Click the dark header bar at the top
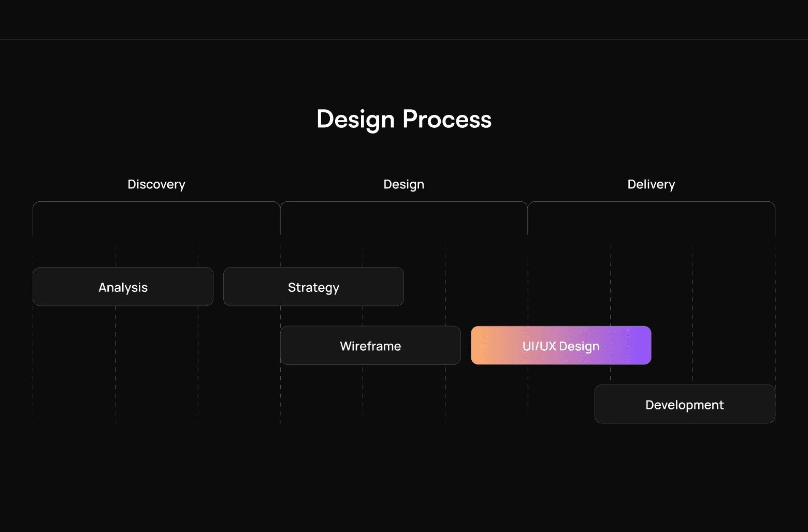Viewport: 808px width, 532px height. pyautogui.click(x=404, y=19)
